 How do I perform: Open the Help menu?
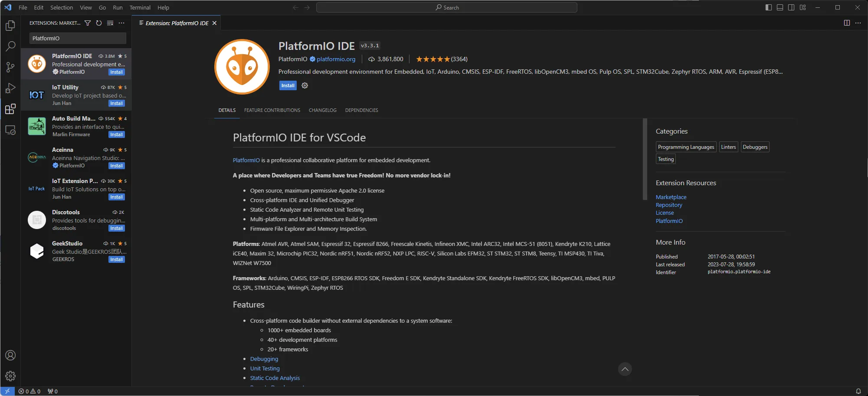tap(163, 7)
